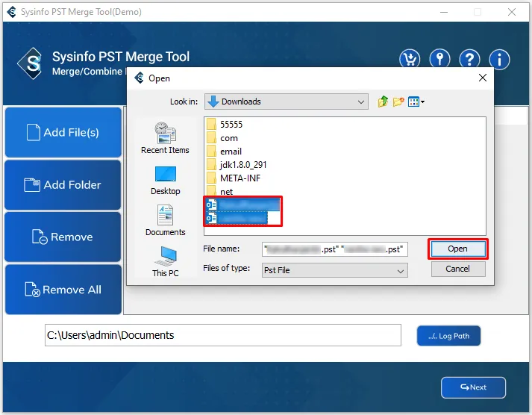Open the activation key icon
This screenshot has height=415, width=532.
coord(439,60)
